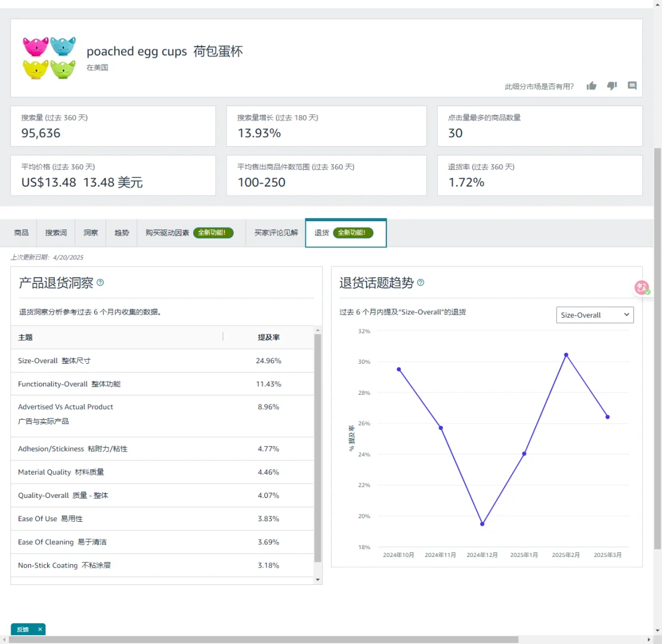
Task: Select the Quality-Overall row
Action: [x=162, y=496]
